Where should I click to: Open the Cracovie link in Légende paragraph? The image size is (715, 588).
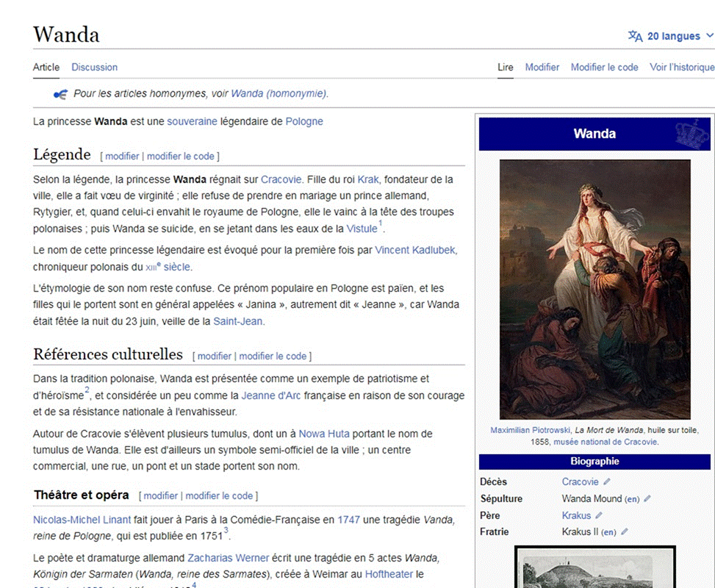(281, 179)
